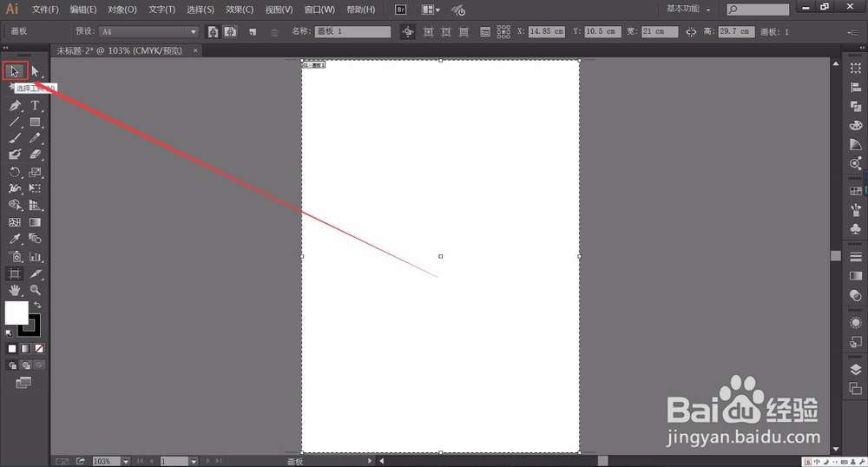
Task: Close the 未标题-2 document tab
Action: [x=194, y=50]
